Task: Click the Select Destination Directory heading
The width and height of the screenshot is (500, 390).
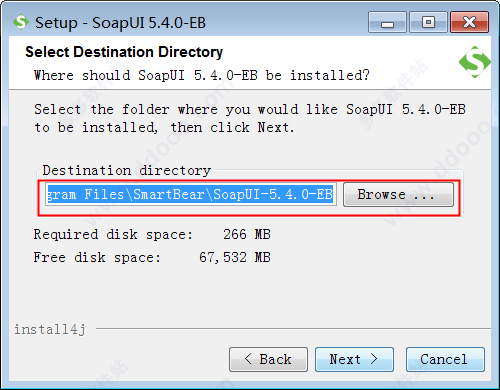Action: click(x=124, y=52)
